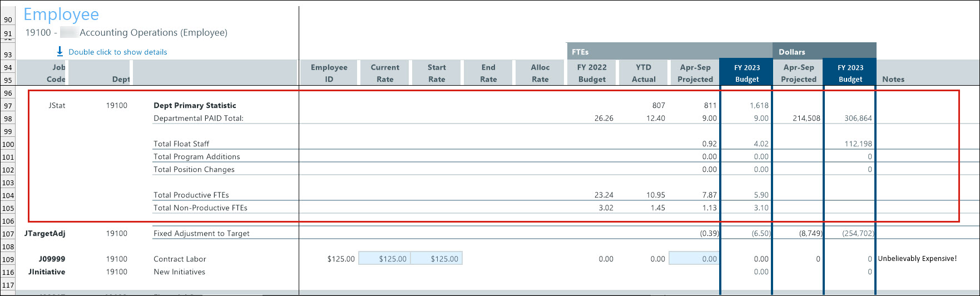The image size is (980, 296).
Task: Select the Contract Labor Start Rate input
Action: point(437,259)
